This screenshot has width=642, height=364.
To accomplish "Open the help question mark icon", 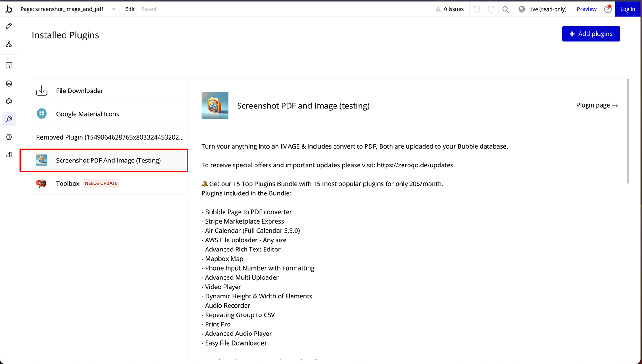I will click(x=608, y=9).
